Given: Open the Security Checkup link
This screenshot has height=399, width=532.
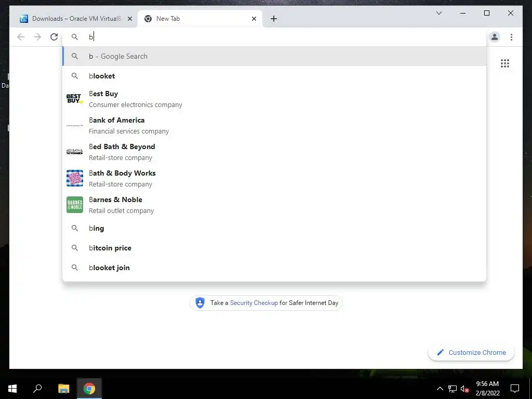Looking at the screenshot, I should (254, 303).
